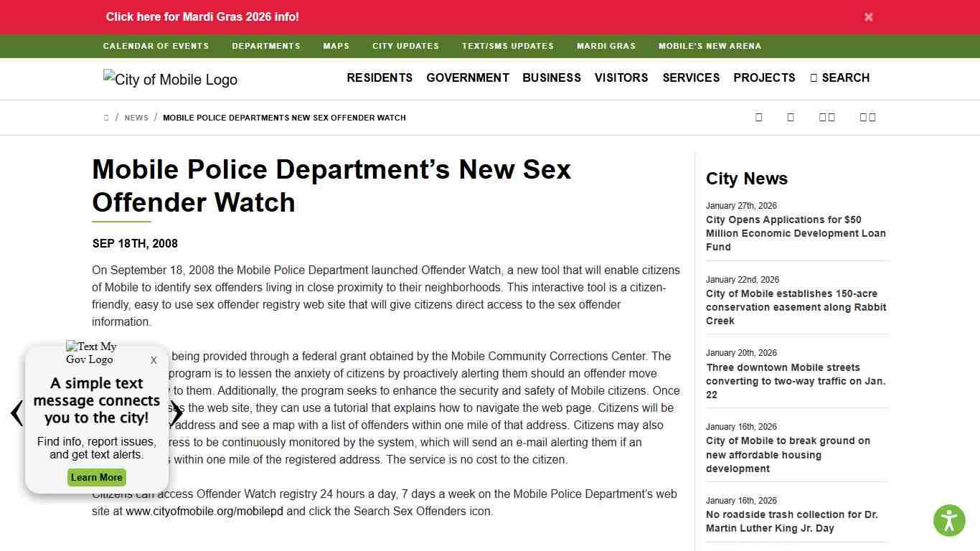Dismiss the Mardi Gras banner
The image size is (980, 551).
coord(868,17)
